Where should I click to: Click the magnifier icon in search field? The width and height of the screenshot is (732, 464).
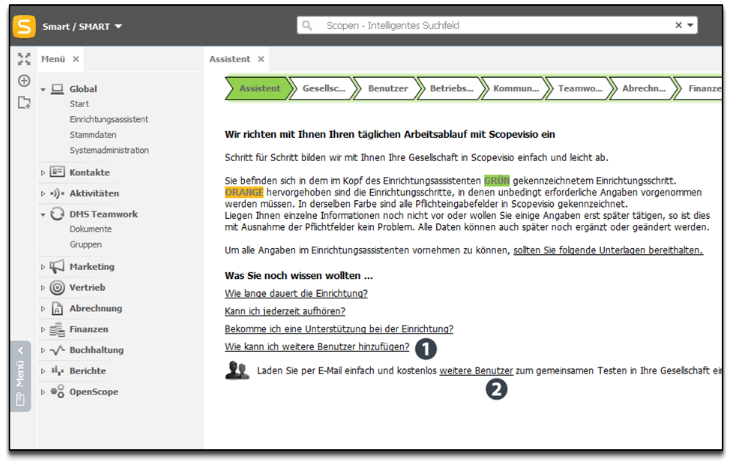(307, 25)
